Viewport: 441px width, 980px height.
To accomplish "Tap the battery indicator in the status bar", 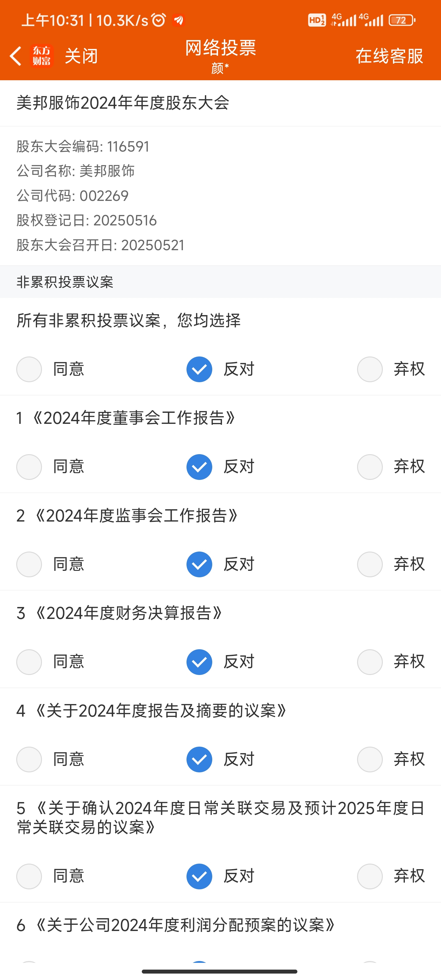I will pyautogui.click(x=402, y=20).
